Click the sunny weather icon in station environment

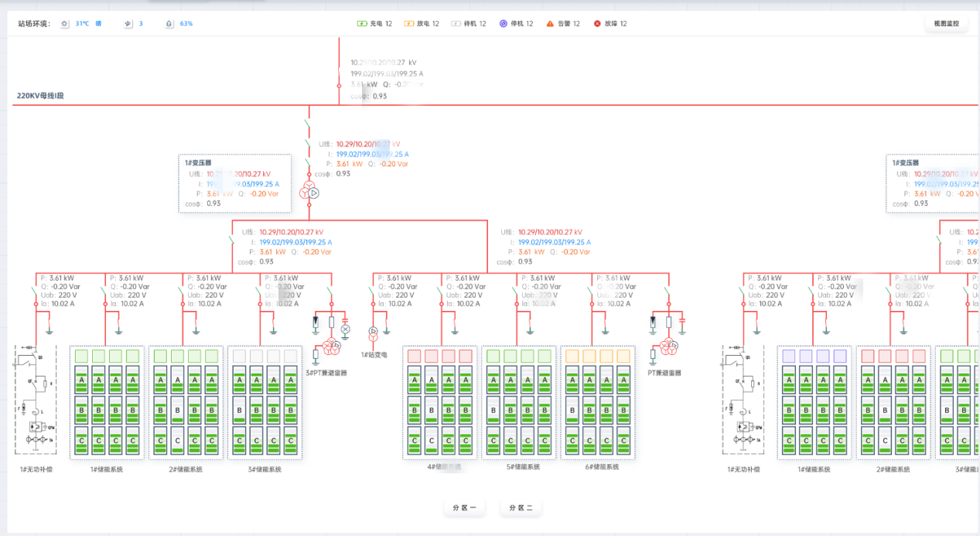click(65, 24)
